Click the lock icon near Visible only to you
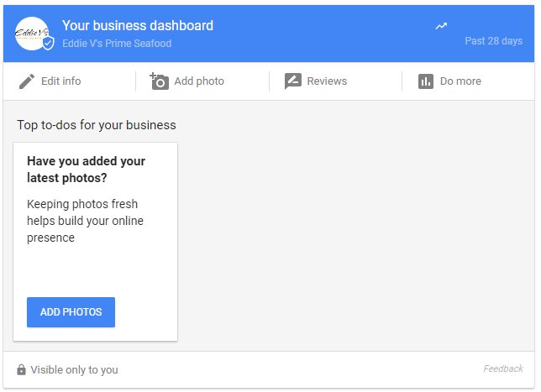The width and height of the screenshot is (541, 392). [x=21, y=369]
